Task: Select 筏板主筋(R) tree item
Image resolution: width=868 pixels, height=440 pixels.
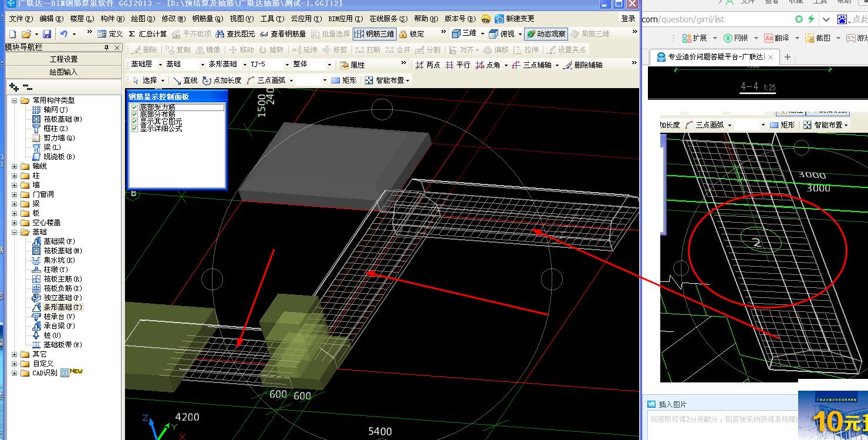Action: point(58,279)
